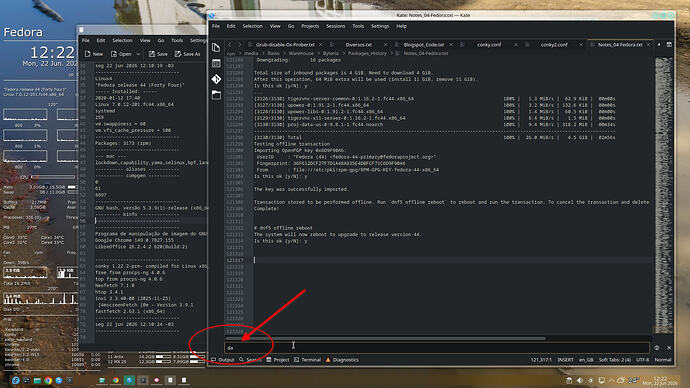The height and width of the screenshot is (388, 690).
Task: Open Tools menu in background editor window
Action: [177, 40]
